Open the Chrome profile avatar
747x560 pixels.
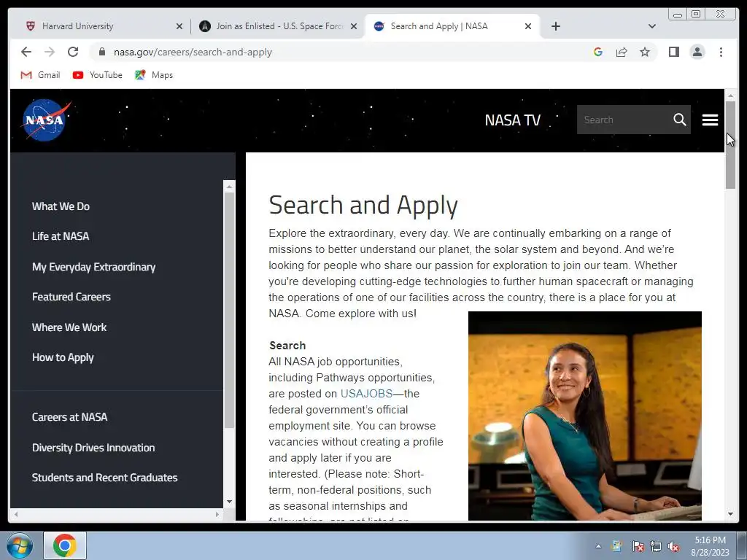pos(697,52)
